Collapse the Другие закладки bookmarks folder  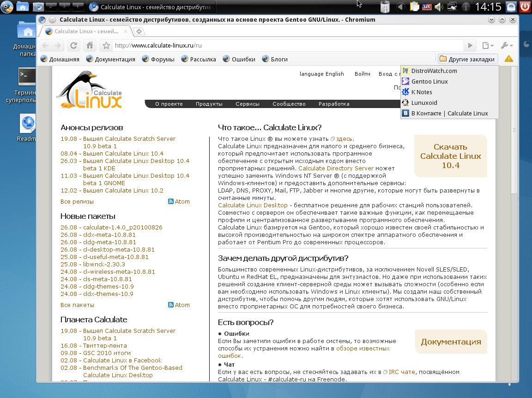coord(467,59)
